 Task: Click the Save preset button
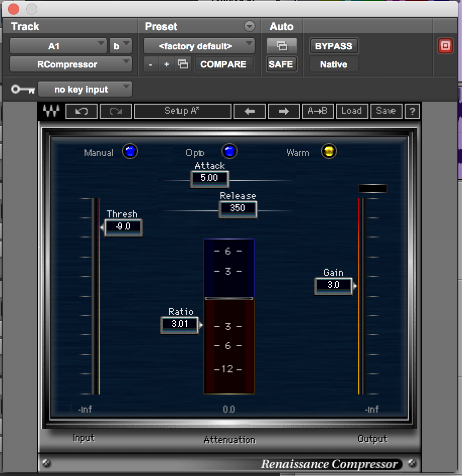(x=386, y=111)
